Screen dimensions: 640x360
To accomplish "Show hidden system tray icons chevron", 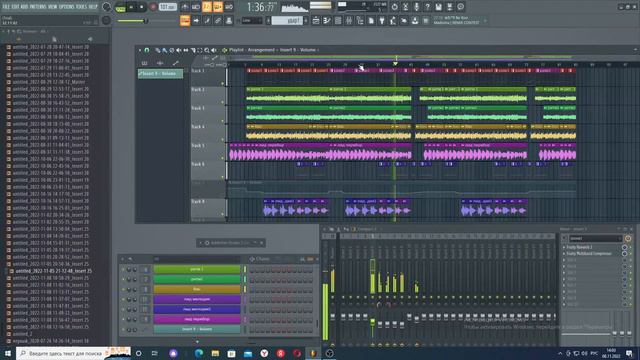I will point(560,353).
